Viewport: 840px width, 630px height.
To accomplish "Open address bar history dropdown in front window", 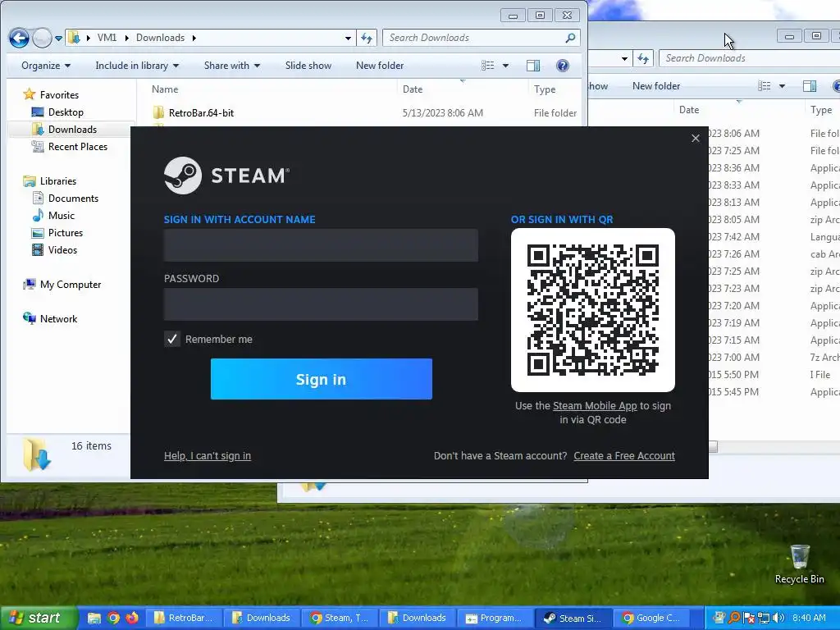I will click(x=348, y=38).
